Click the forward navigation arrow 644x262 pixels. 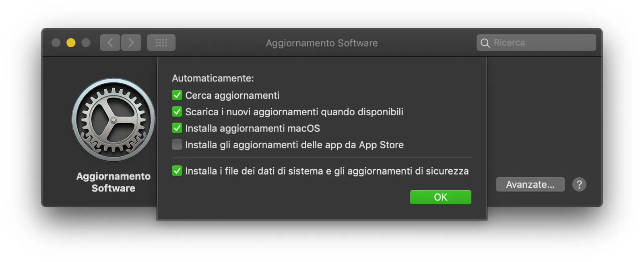point(131,42)
